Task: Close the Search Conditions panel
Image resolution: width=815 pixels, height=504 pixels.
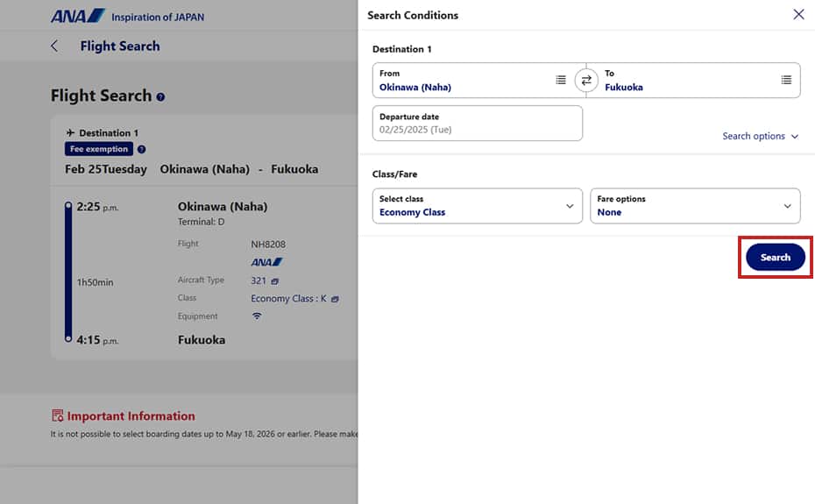Action: (798, 15)
